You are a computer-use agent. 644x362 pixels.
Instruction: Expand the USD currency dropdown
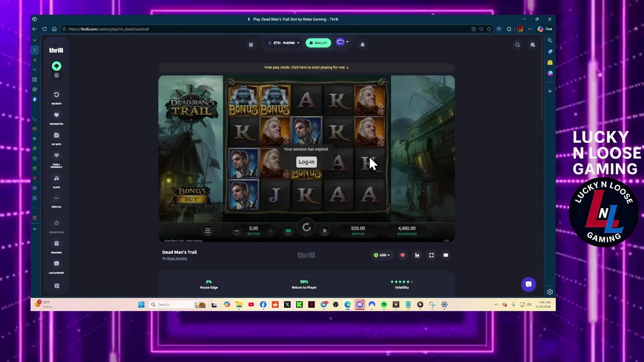pyautogui.click(x=382, y=255)
